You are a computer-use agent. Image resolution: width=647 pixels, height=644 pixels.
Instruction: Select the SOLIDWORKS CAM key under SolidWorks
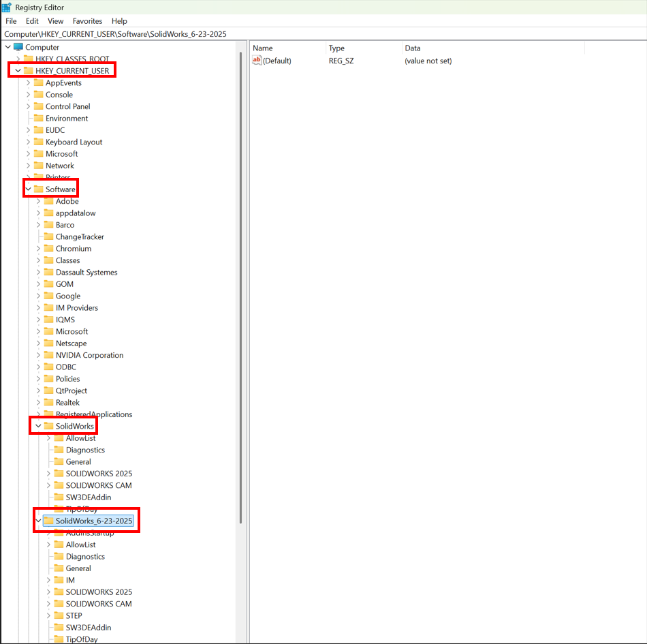coord(99,485)
